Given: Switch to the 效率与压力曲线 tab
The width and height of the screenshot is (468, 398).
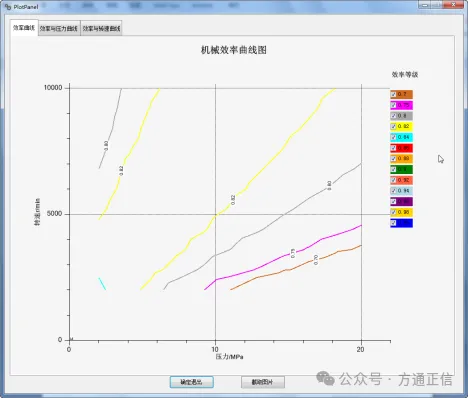Looking at the screenshot, I should click(59, 29).
